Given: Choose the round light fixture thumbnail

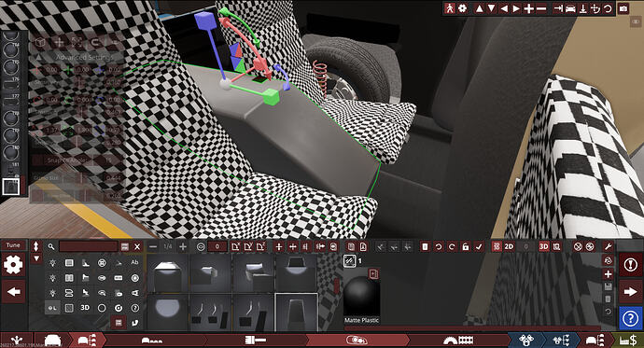Looking at the screenshot, I should 168,312.
